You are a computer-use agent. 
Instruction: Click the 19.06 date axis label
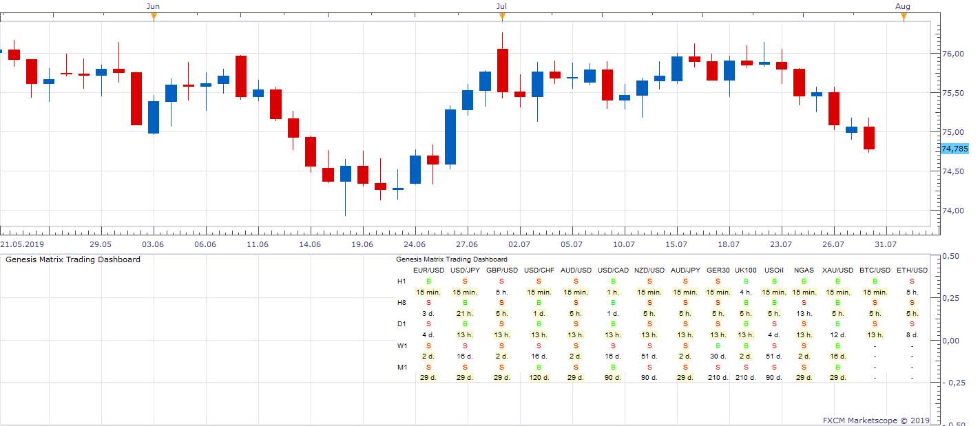click(362, 244)
